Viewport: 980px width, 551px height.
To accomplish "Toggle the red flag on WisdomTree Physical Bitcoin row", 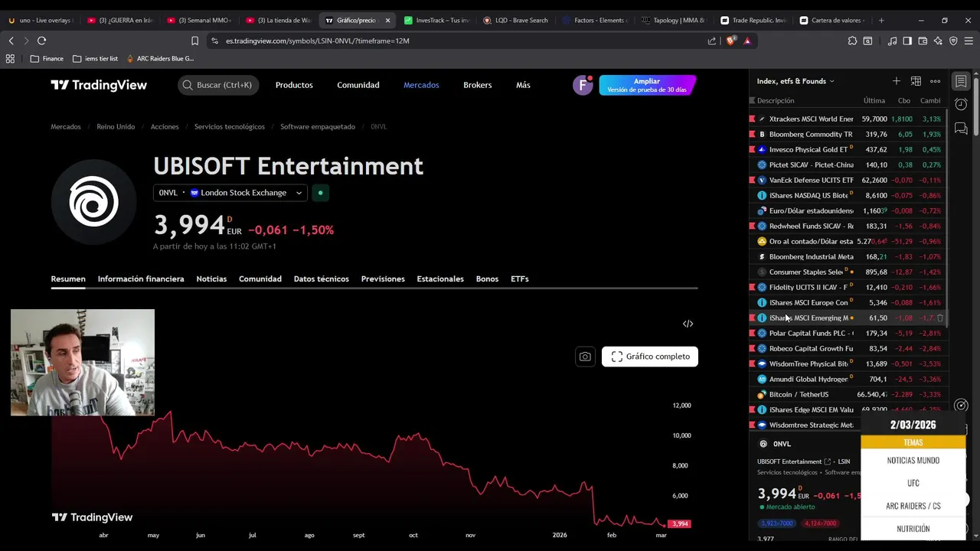I will (752, 364).
